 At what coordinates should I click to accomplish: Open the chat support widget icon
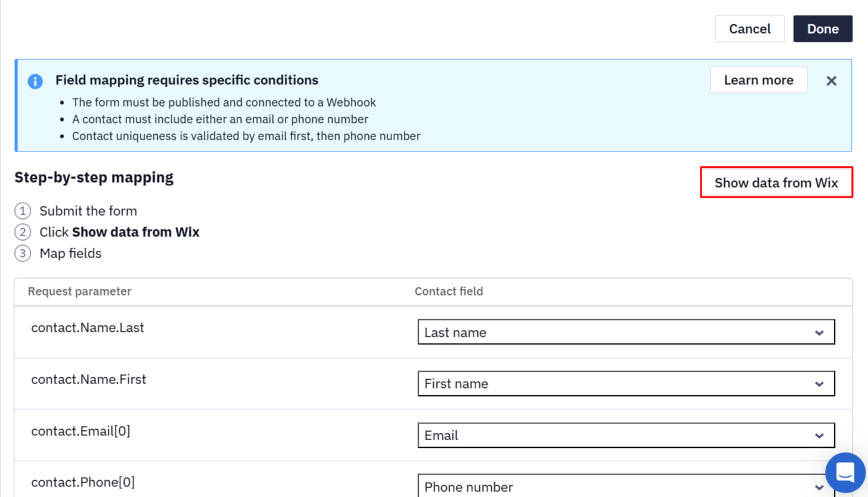click(845, 472)
